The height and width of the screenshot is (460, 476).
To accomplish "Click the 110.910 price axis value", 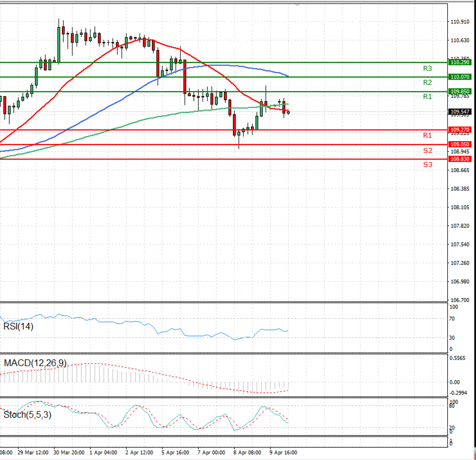I will [x=460, y=22].
